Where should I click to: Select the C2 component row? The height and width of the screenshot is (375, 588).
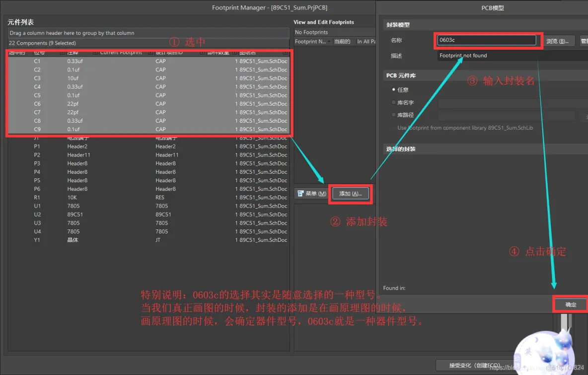(148, 70)
